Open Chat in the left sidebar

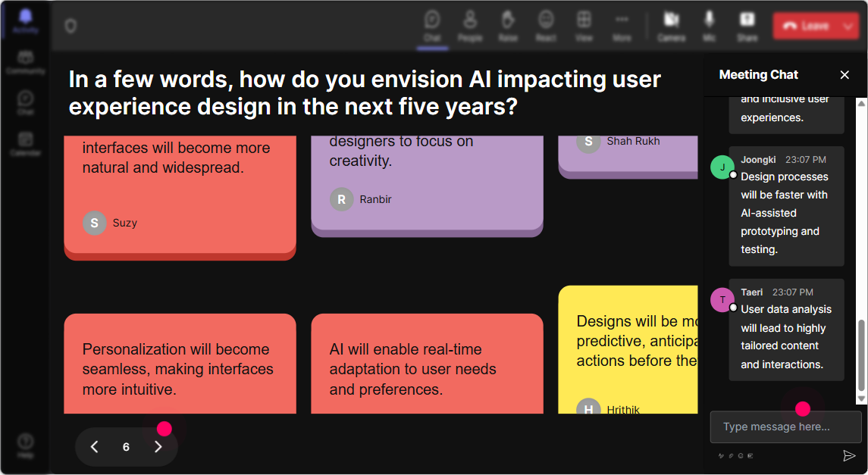26,103
